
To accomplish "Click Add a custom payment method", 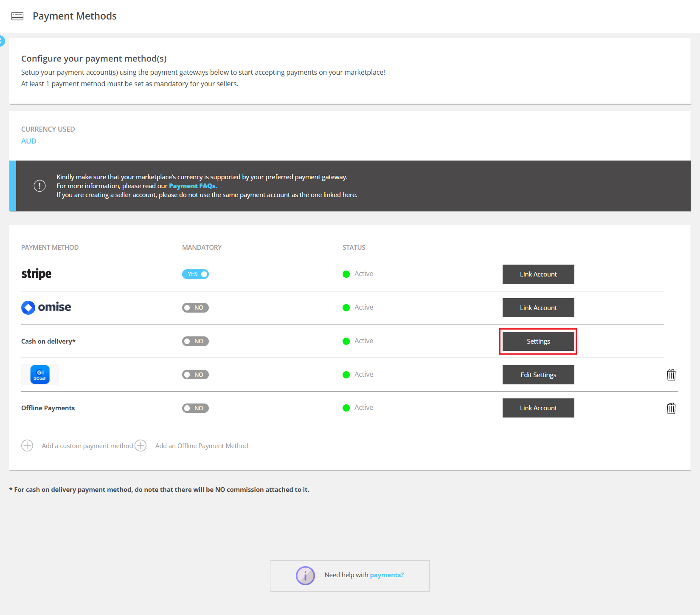I will [x=87, y=446].
